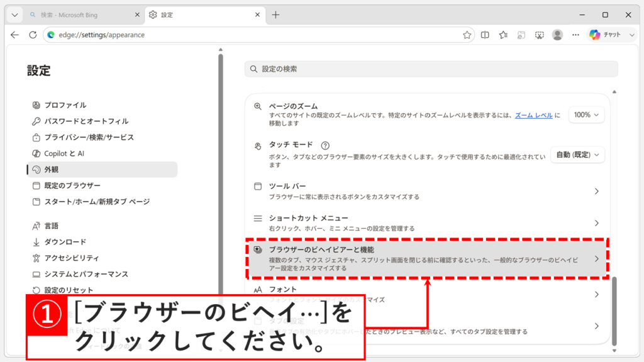Click the download arrow icon beside ダウンロード
The height and width of the screenshot is (362, 644).
click(36, 242)
